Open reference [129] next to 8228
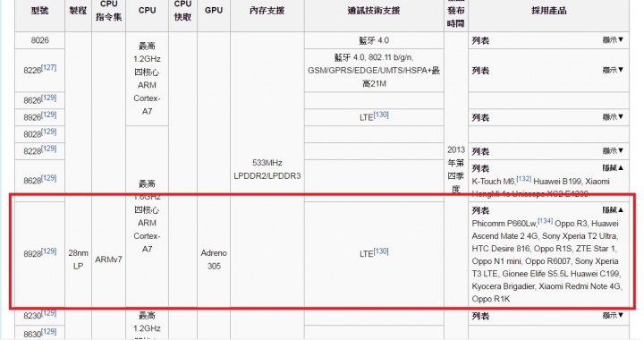This screenshot has height=340, width=644. click(x=49, y=149)
